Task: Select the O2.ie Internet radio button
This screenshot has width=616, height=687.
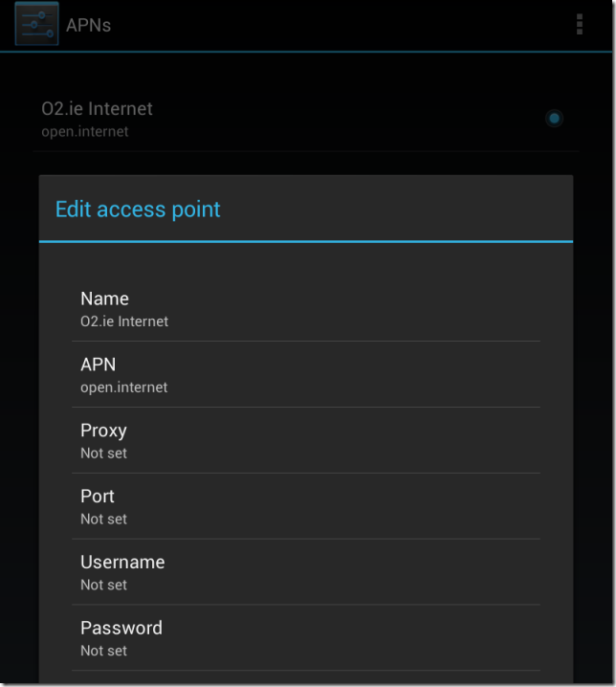Action: 554,119
